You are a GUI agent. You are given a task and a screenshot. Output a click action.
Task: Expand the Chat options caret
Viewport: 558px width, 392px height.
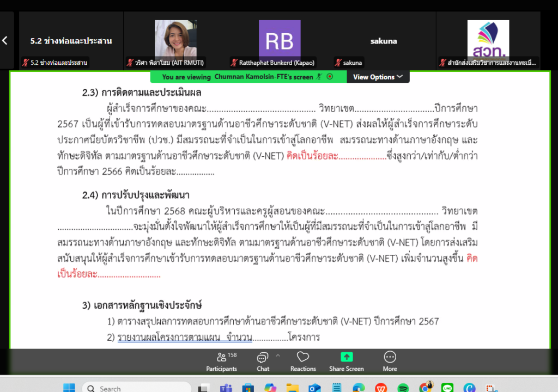[x=277, y=356]
